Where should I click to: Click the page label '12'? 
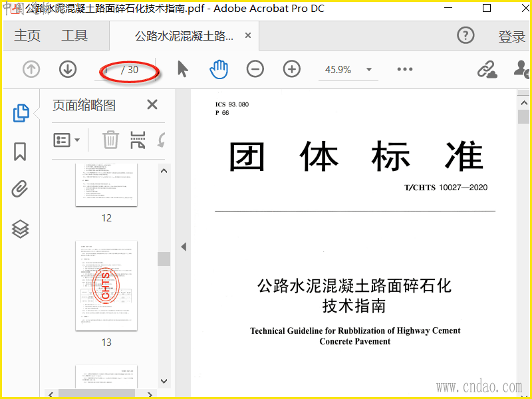coord(106,218)
